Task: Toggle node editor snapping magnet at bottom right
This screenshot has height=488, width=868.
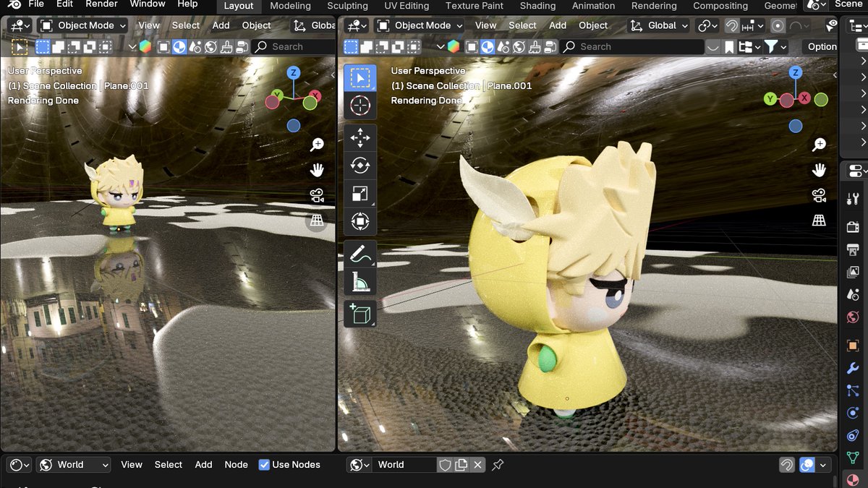Action: click(787, 465)
